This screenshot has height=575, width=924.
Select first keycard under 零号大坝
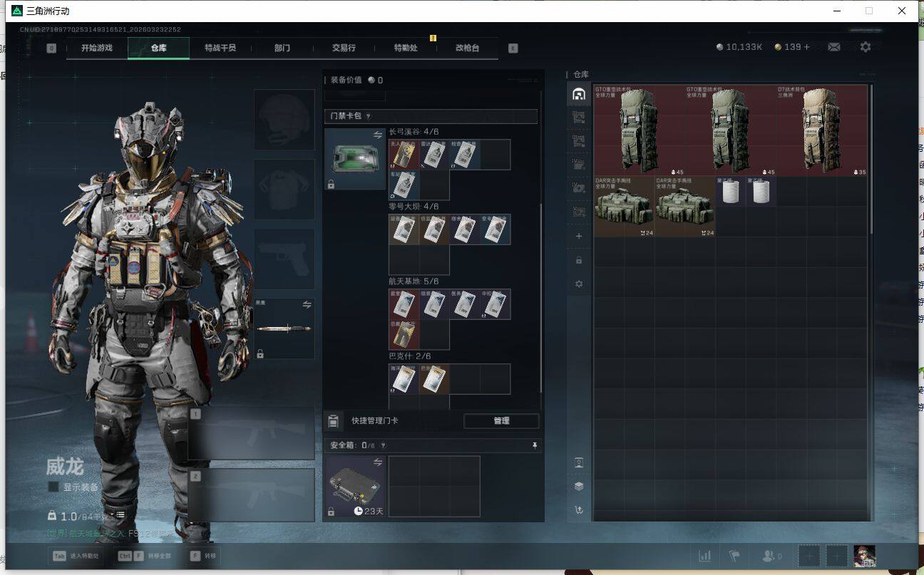(404, 229)
